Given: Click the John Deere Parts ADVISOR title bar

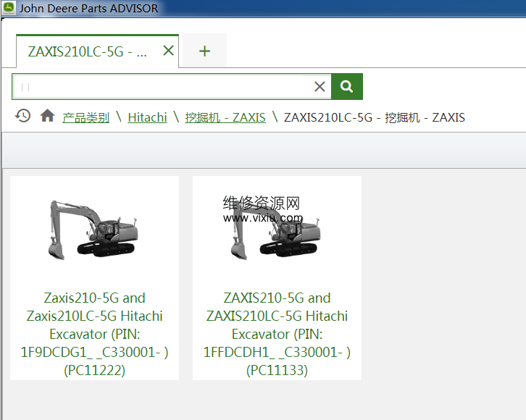Looking at the screenshot, I should 87,9.
